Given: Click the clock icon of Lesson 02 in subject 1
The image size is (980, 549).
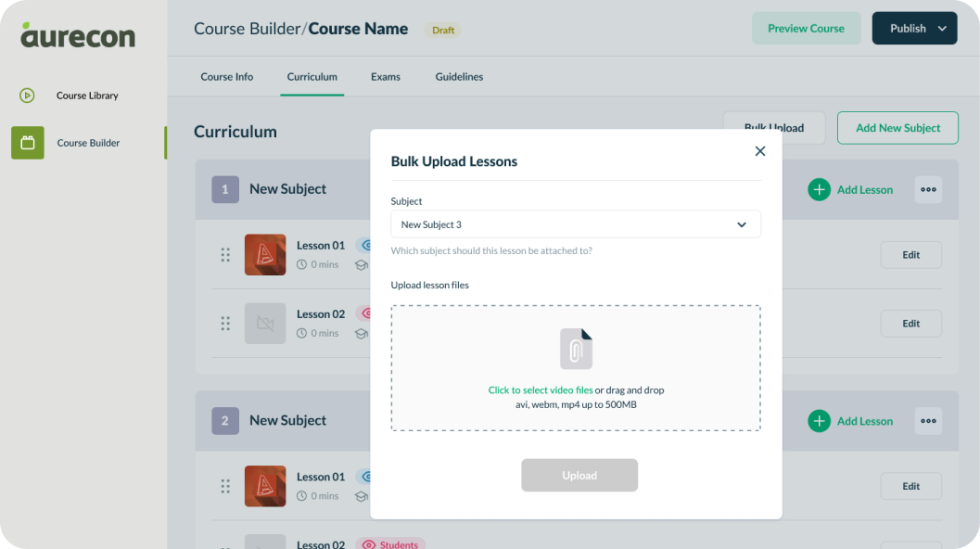Looking at the screenshot, I should pos(301,333).
